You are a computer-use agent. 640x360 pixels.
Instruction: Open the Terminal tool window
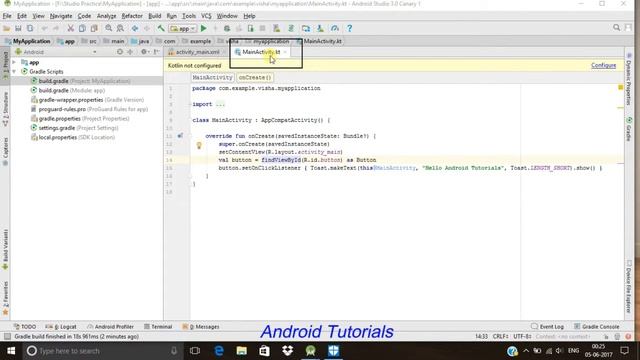coord(158,327)
